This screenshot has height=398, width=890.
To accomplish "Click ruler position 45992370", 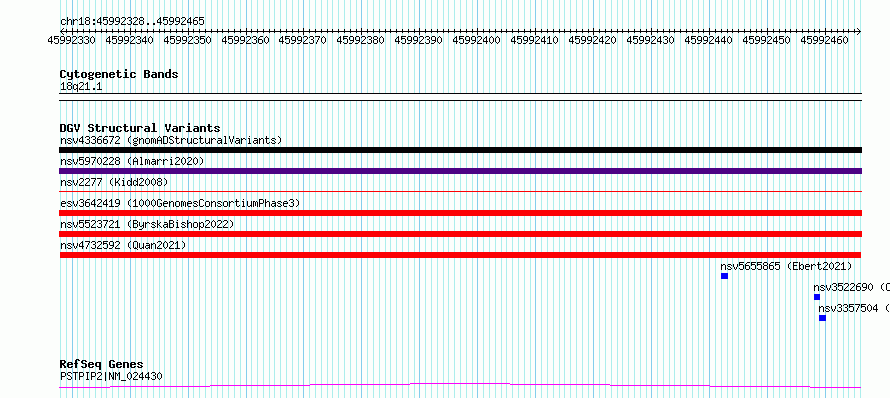I will point(304,40).
